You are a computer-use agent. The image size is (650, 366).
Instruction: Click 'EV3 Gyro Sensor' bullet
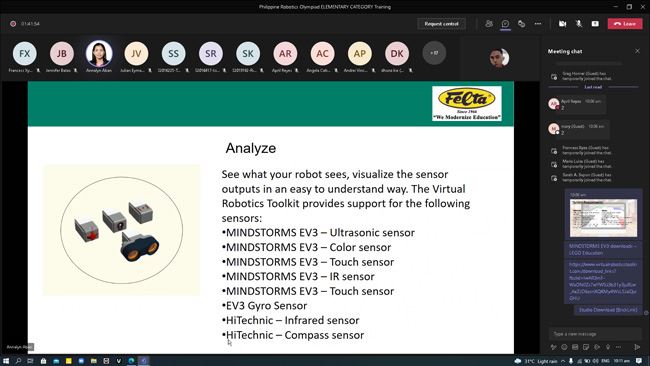pyautogui.click(x=264, y=305)
